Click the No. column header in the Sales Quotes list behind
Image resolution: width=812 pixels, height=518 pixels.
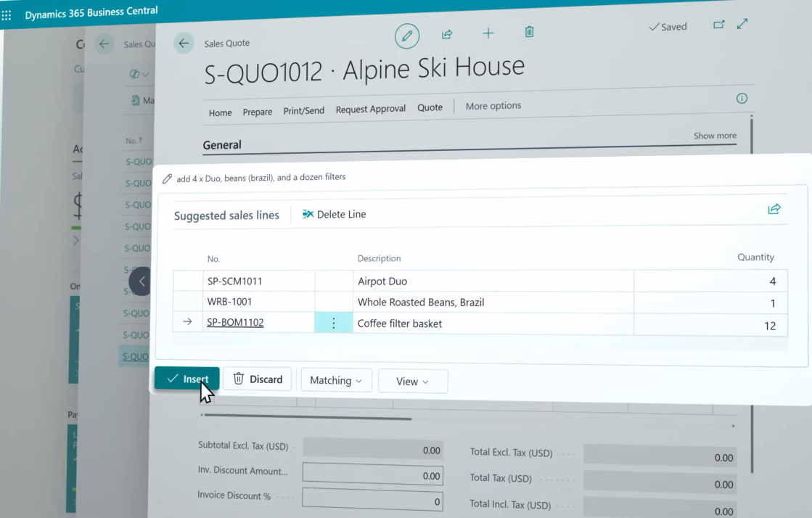click(x=134, y=140)
